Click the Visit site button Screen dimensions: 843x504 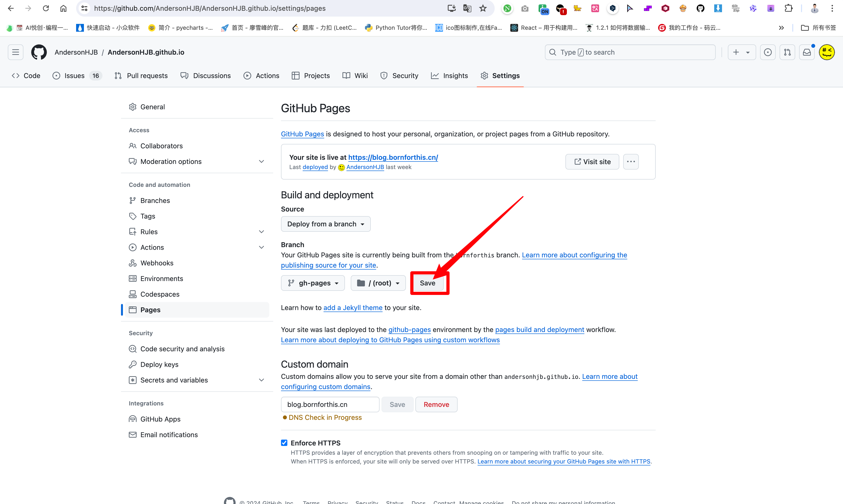[592, 162]
